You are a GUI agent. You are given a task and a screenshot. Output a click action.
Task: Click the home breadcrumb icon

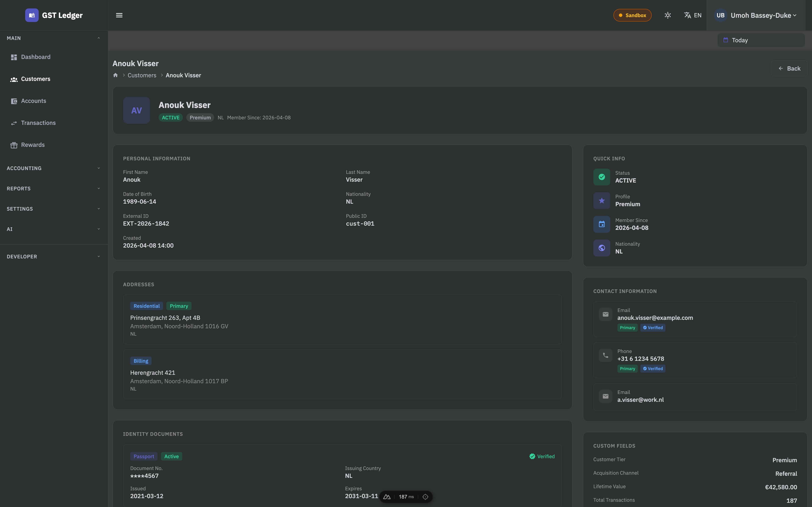tap(115, 75)
